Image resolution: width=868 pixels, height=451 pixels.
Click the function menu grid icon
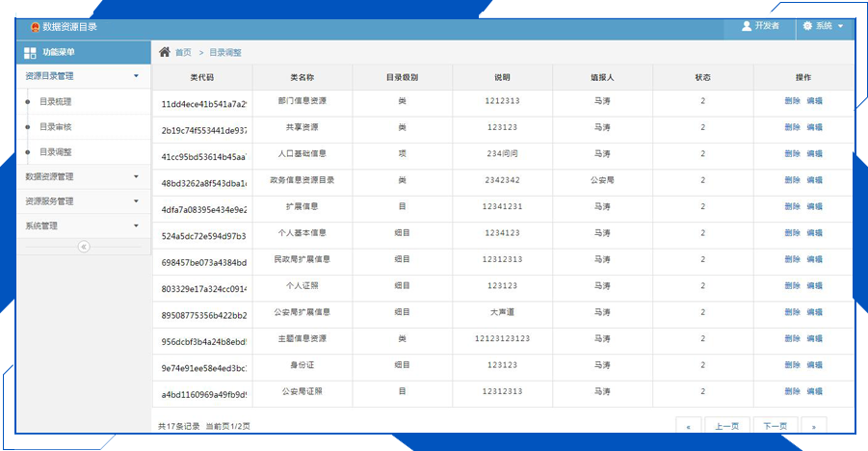[30, 53]
